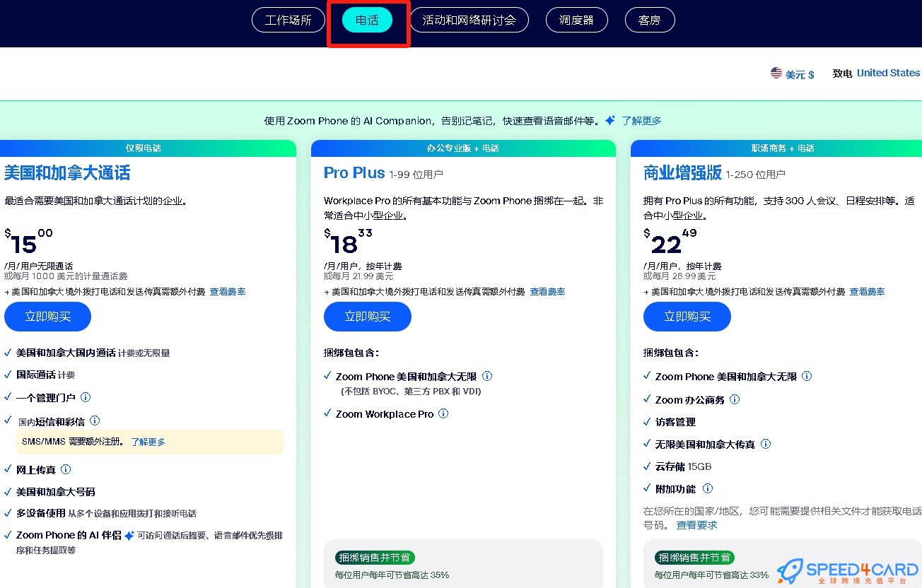
Task: Buy the 商业增强版 plan with 立即购买
Action: coord(687,317)
